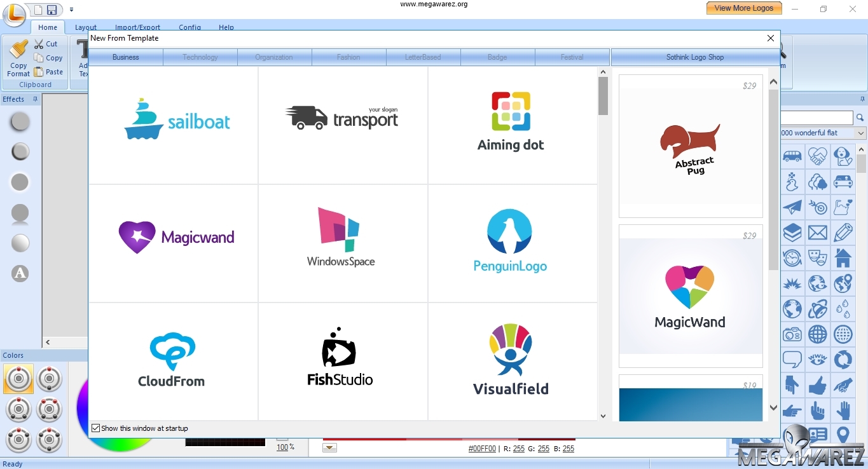Viewport: 868px width, 469px height.
Task: Click the Copy button in Clipboard group
Action: click(x=48, y=58)
